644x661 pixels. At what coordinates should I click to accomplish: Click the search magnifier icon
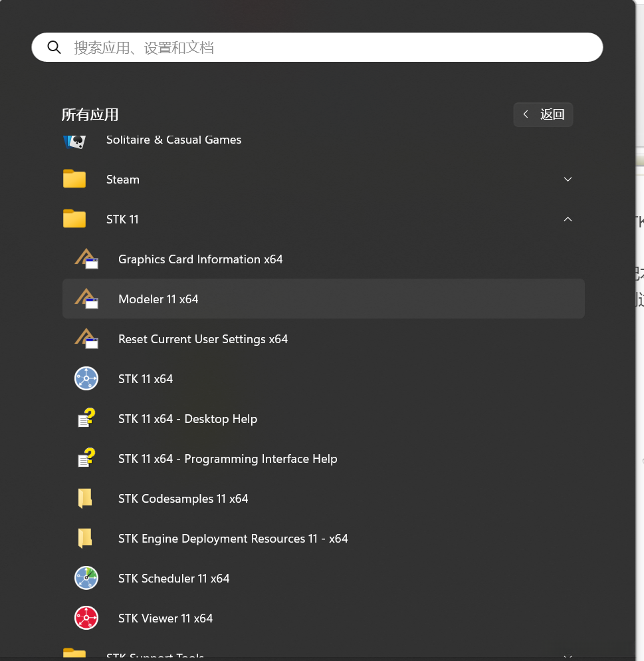click(54, 48)
